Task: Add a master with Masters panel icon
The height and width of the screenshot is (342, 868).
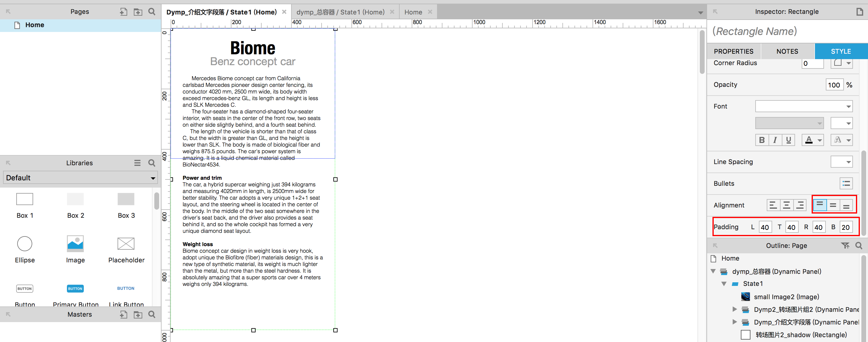Action: (x=123, y=314)
